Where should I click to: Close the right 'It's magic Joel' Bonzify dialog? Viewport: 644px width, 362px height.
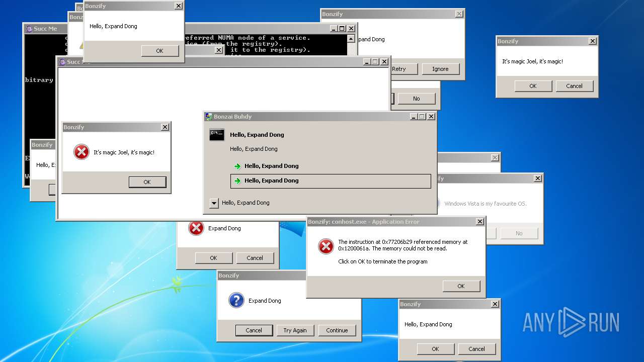(x=593, y=41)
